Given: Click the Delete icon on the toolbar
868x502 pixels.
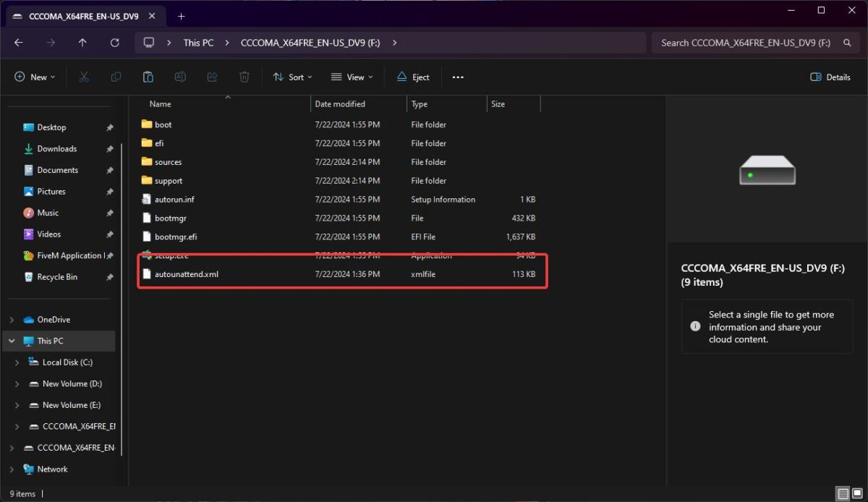Looking at the screenshot, I should coord(244,77).
